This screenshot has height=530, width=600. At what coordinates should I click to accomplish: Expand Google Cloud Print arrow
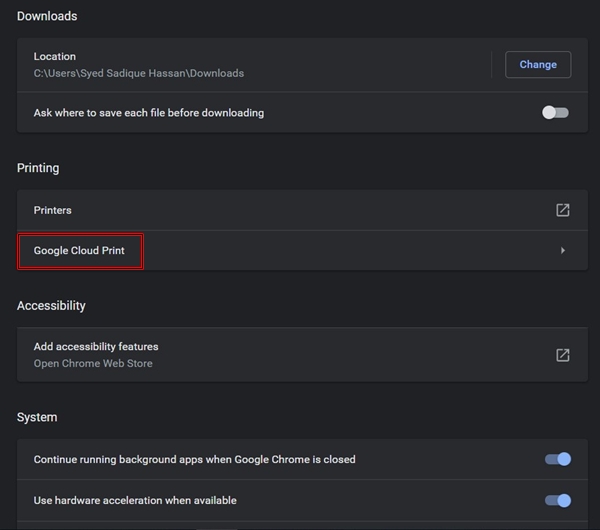[562, 250]
